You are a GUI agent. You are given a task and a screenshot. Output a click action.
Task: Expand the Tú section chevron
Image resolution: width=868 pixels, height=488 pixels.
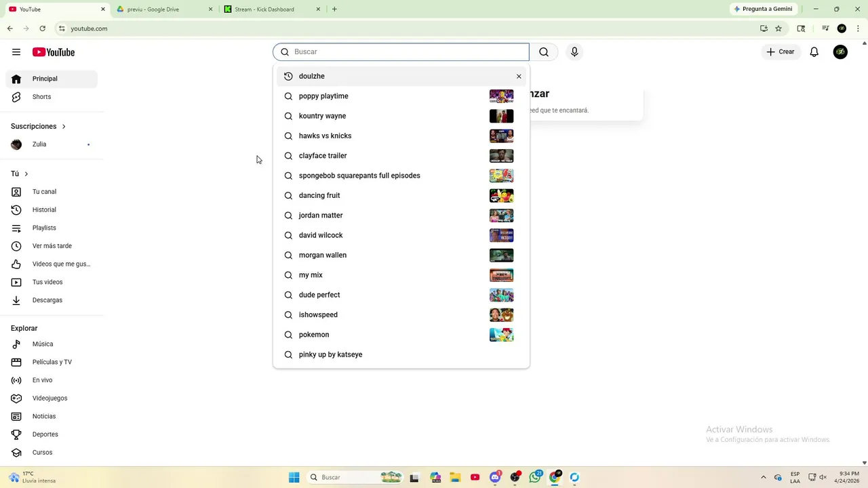click(26, 174)
